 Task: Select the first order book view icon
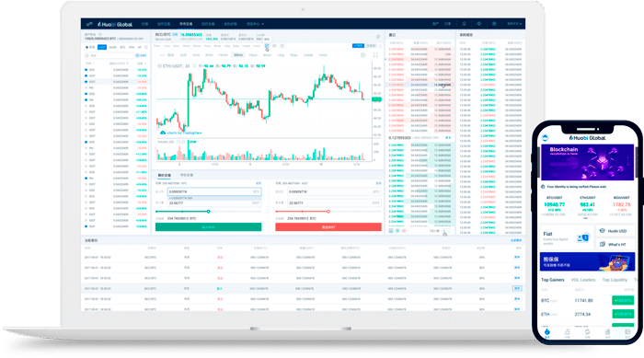tap(391, 231)
